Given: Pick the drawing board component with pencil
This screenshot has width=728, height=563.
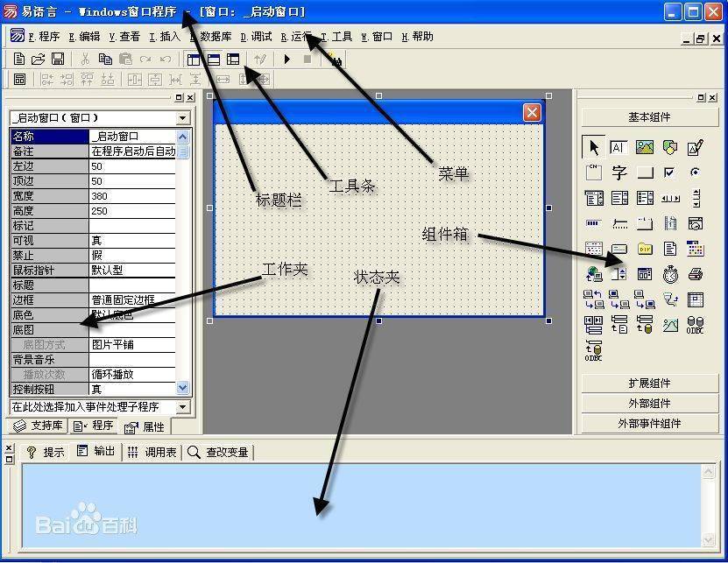Looking at the screenshot, I should click(695, 148).
